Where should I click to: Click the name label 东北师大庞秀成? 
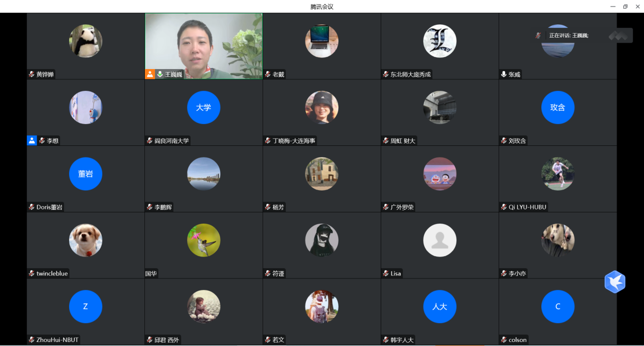[410, 74]
